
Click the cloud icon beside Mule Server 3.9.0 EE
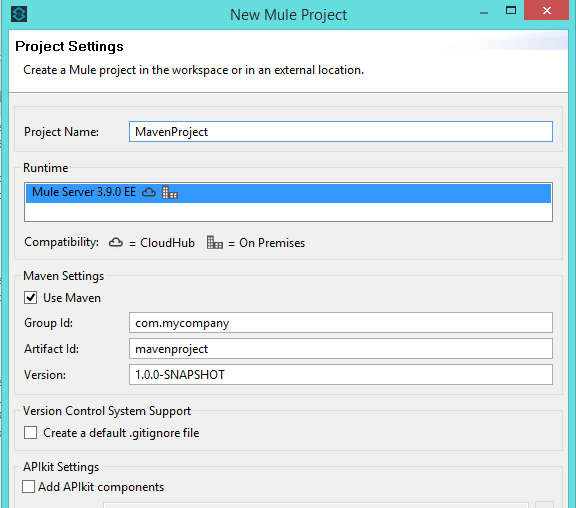149,192
